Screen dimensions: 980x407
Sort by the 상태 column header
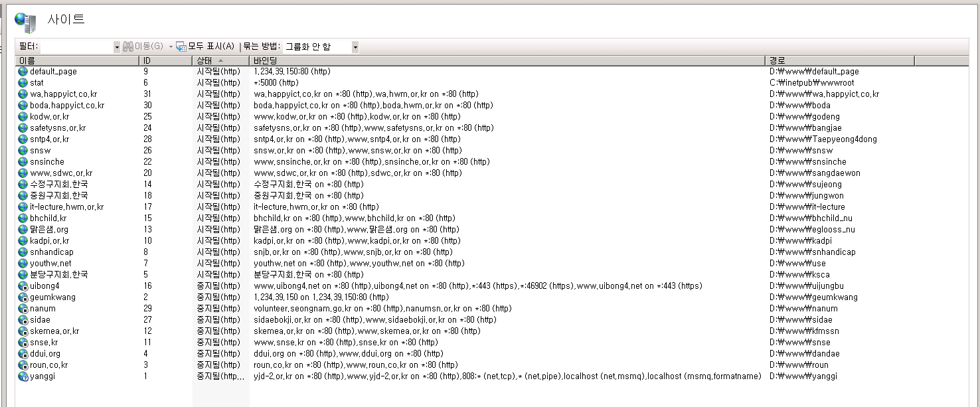221,60
